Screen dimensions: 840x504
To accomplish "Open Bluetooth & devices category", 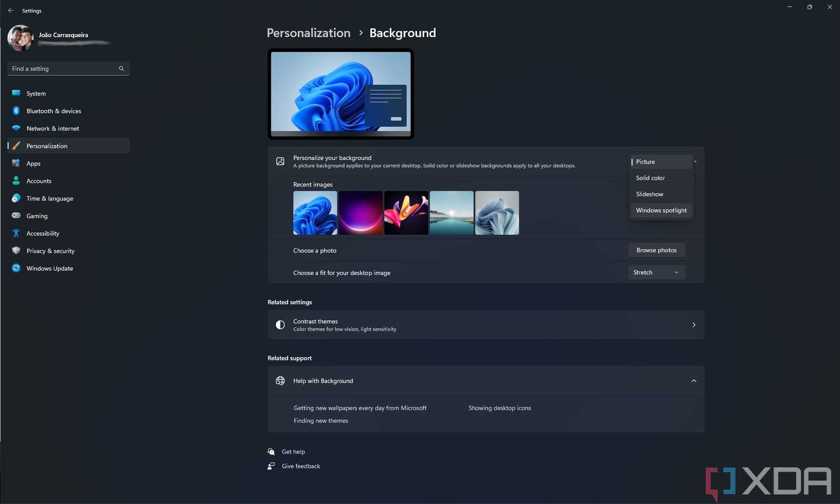I will tap(68, 110).
